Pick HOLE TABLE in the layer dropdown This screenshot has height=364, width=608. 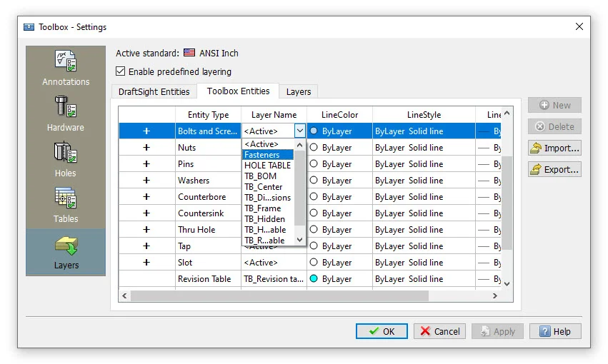pos(267,166)
